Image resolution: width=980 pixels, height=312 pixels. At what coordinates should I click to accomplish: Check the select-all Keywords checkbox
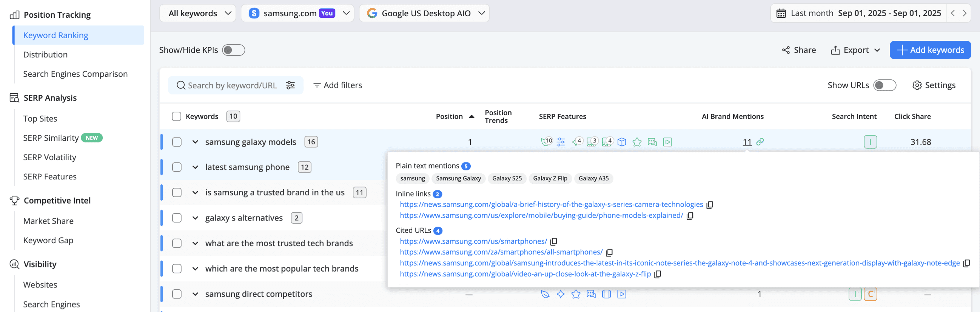coord(177,116)
